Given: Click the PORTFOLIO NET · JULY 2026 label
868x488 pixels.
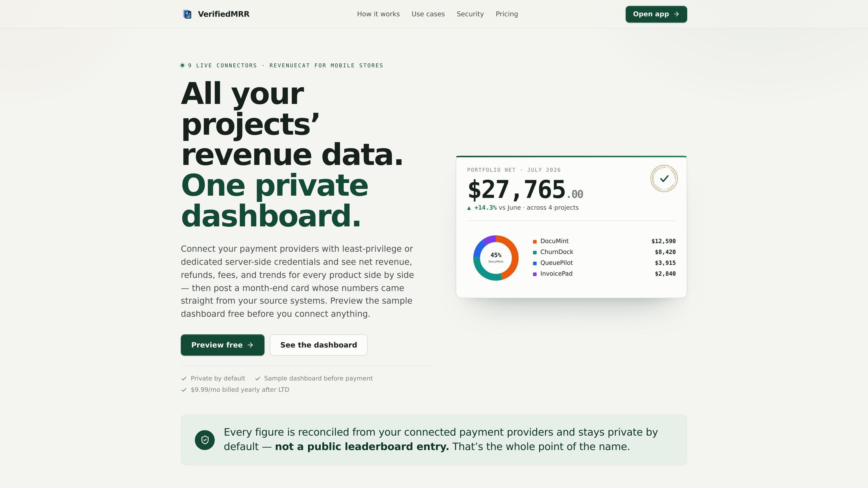Looking at the screenshot, I should 514,170.
